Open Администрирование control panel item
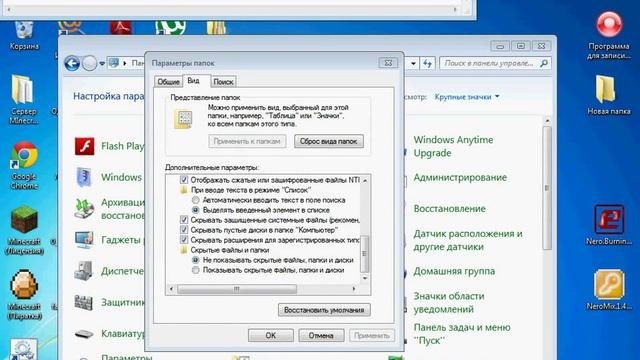 (x=460, y=178)
